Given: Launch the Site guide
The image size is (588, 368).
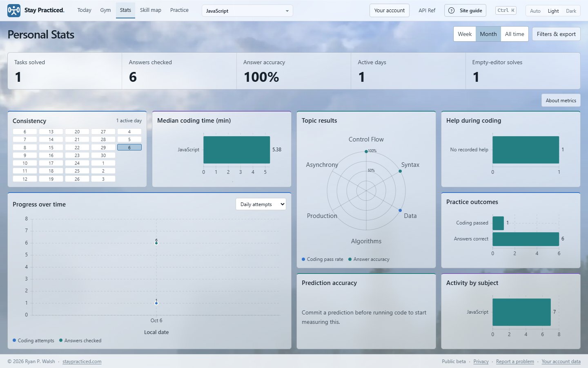Looking at the screenshot, I should [465, 11].
